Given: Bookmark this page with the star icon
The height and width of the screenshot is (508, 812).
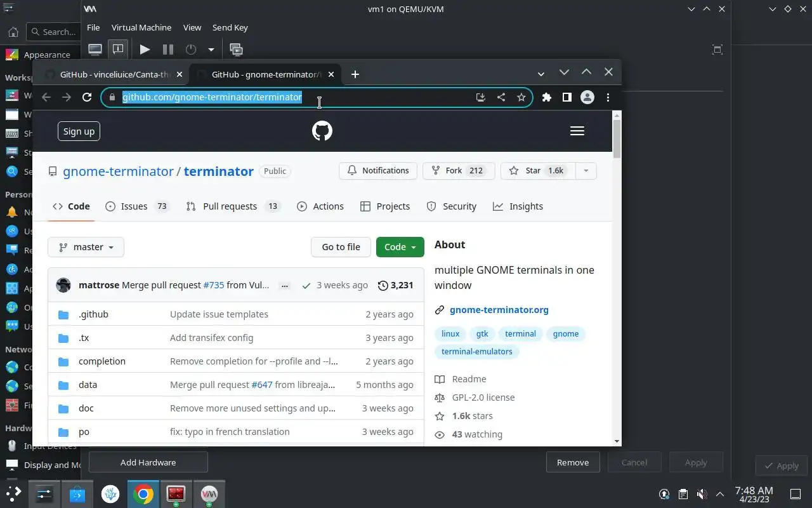Looking at the screenshot, I should tap(521, 97).
